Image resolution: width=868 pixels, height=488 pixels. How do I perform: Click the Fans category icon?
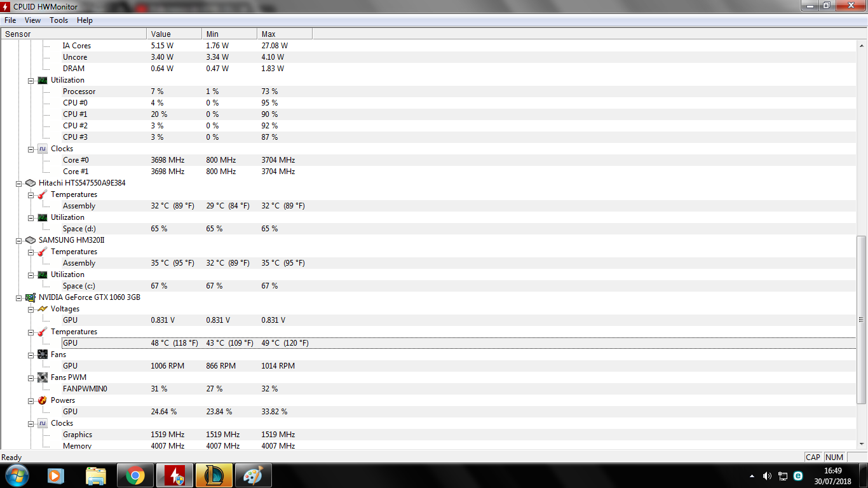click(43, 355)
